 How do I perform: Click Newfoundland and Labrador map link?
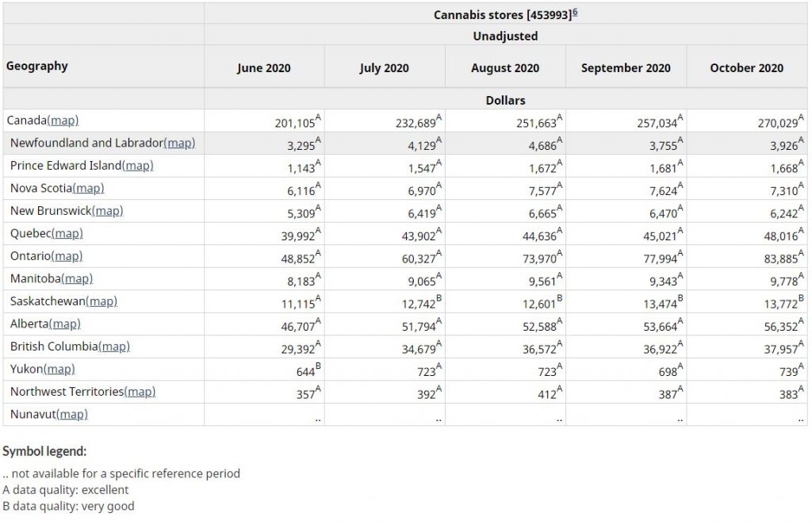coord(179,143)
